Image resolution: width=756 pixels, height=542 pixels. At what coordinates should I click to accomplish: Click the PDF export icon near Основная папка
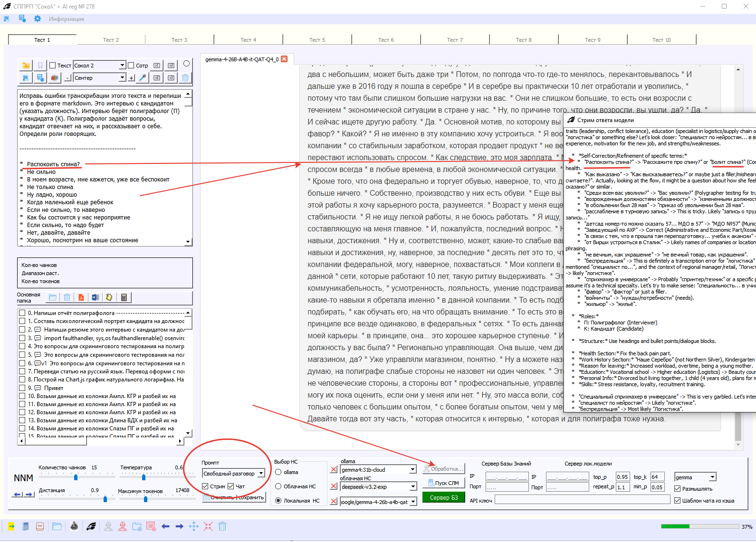(x=81, y=297)
